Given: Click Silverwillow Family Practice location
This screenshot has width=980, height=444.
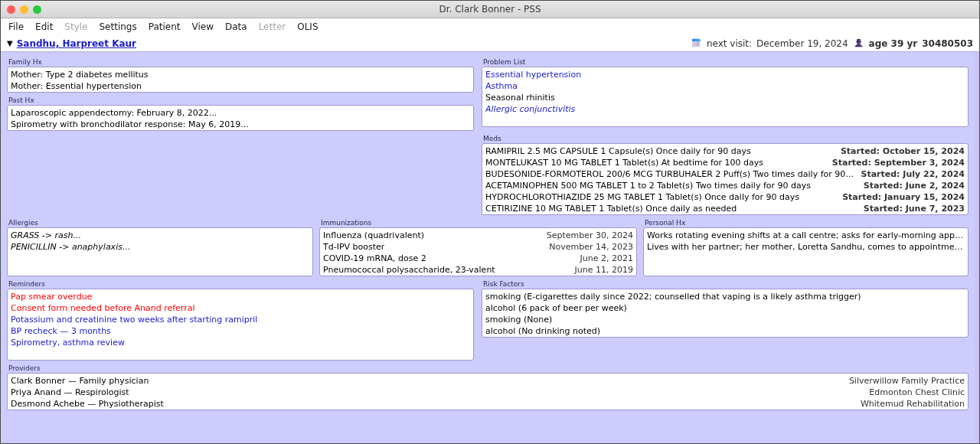Looking at the screenshot, I should [906, 381].
